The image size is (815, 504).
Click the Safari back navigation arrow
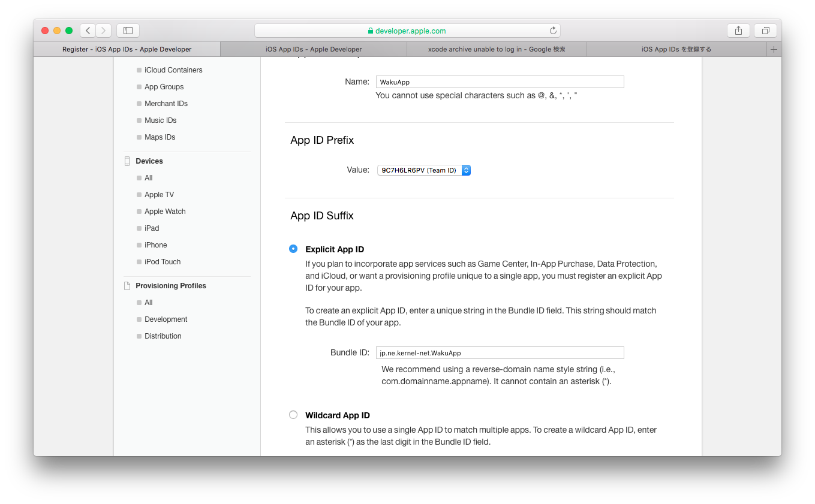click(88, 31)
